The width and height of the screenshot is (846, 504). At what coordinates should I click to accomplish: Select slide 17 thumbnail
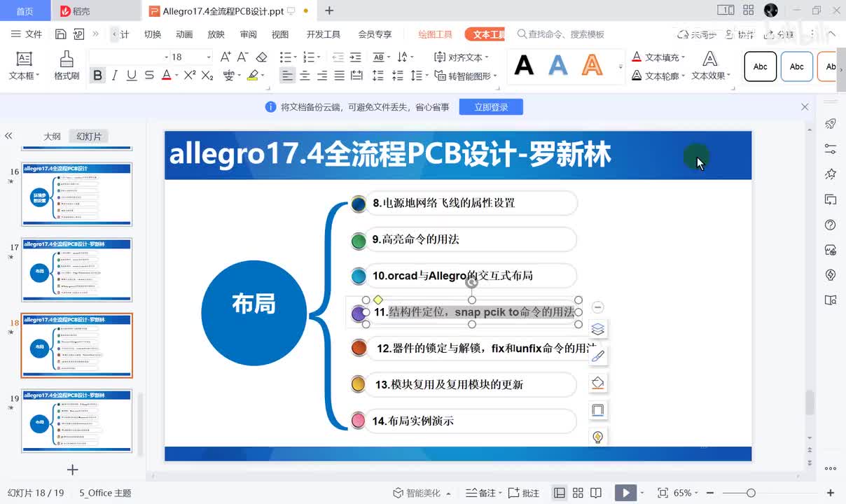(77, 269)
